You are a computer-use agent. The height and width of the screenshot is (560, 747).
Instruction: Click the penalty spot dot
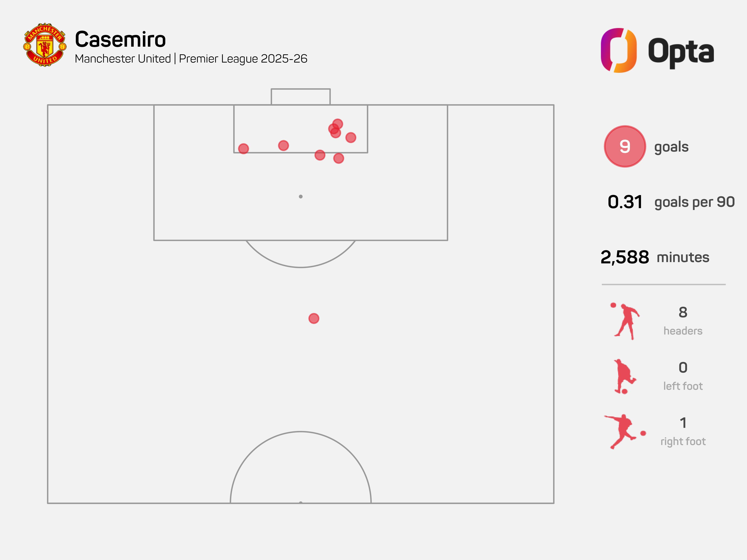point(300,196)
